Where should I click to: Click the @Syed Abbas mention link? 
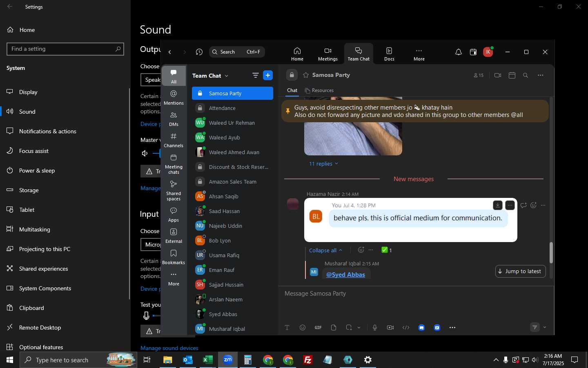click(345, 275)
